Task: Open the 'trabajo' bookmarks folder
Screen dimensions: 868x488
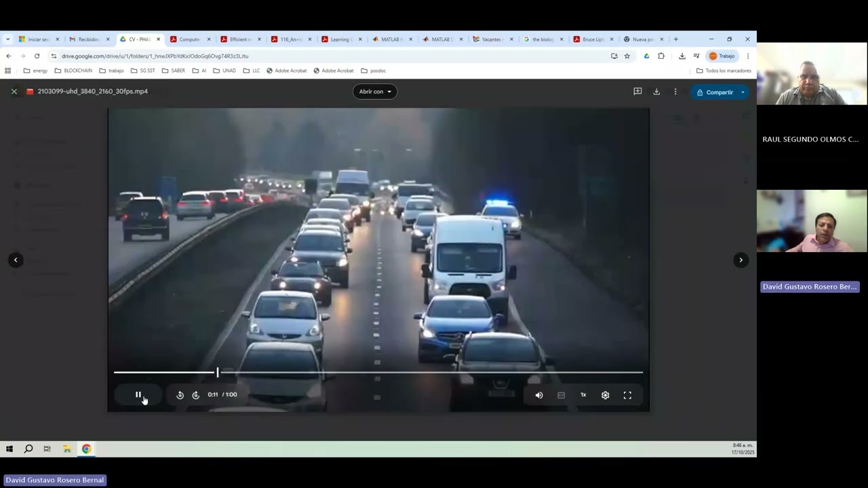Action: click(111, 70)
